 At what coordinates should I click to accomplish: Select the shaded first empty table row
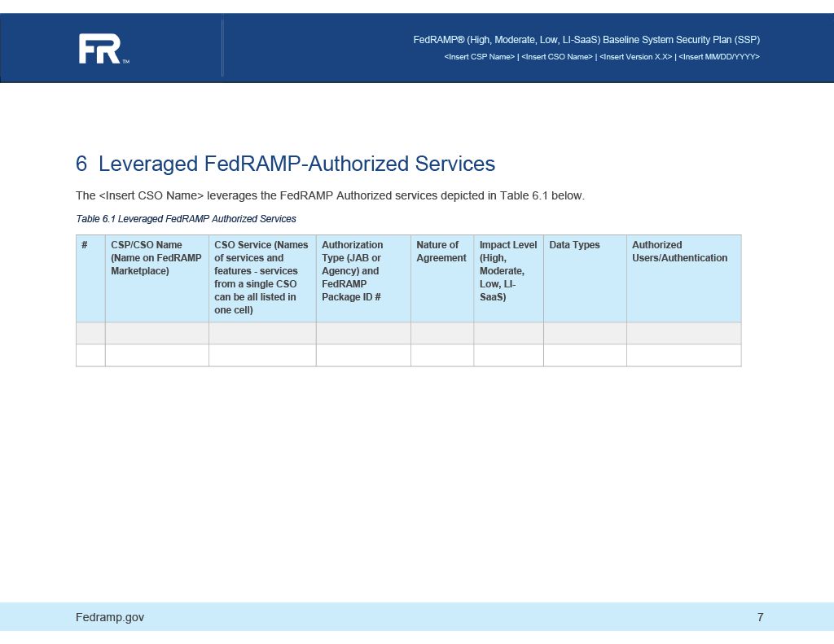407,333
